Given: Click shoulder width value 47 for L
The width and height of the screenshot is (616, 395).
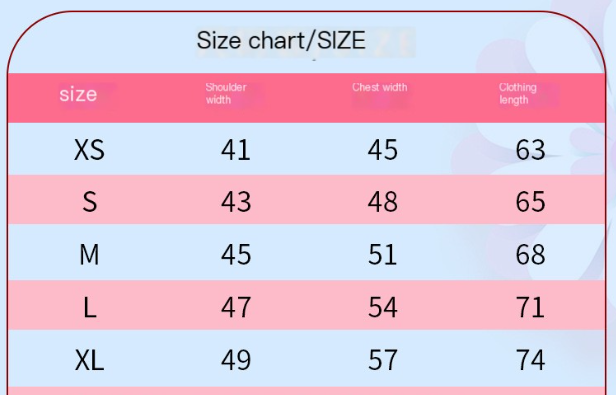Looking at the screenshot, I should pos(236,307).
